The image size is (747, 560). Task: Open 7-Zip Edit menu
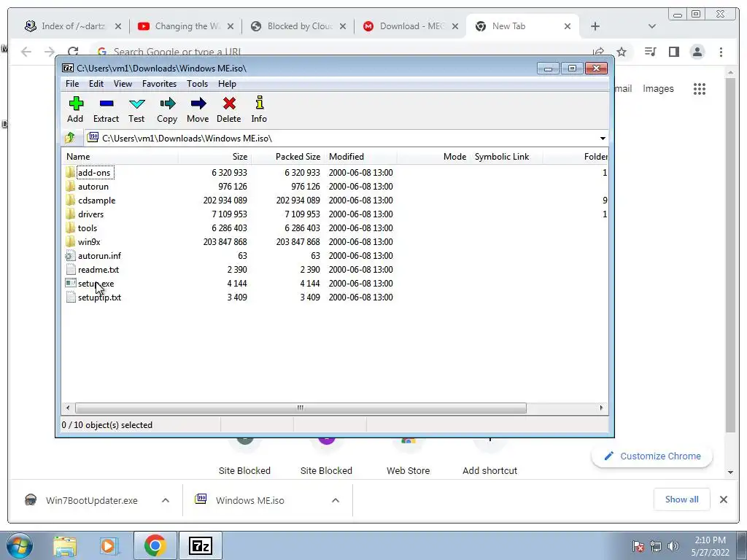pos(96,84)
